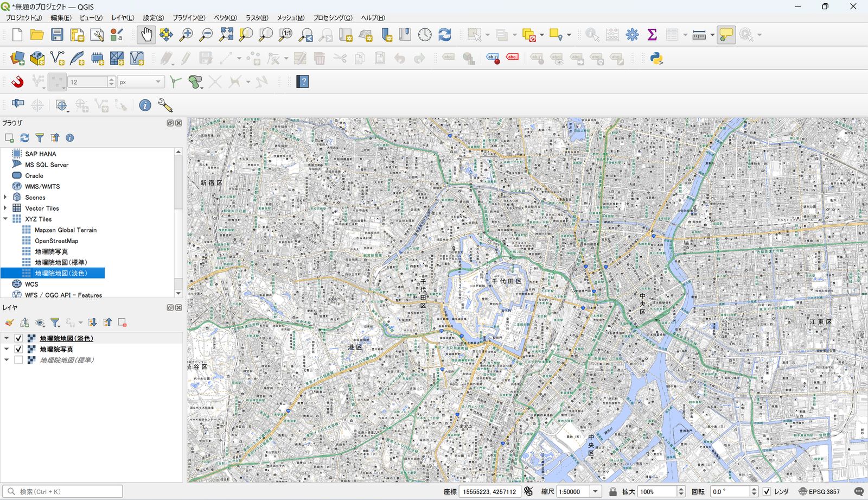Click the Open Layer Styling brush icon

(9, 322)
